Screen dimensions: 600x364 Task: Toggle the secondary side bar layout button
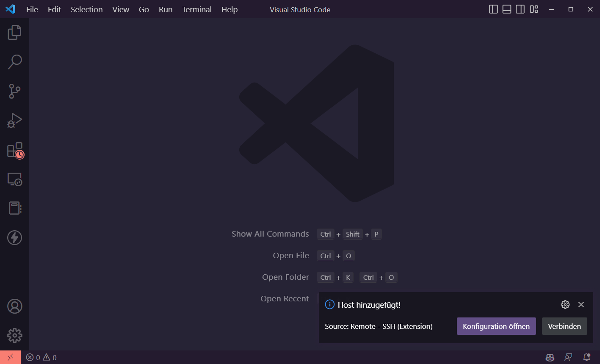520,9
